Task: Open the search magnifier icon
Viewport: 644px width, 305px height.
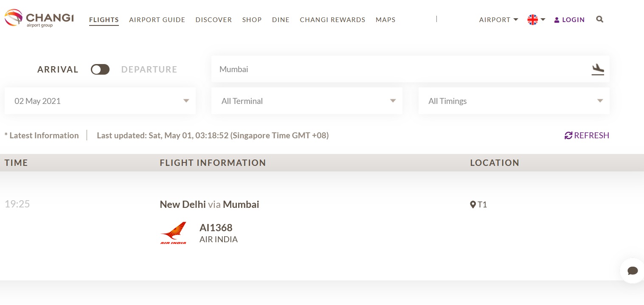Action: click(x=599, y=19)
